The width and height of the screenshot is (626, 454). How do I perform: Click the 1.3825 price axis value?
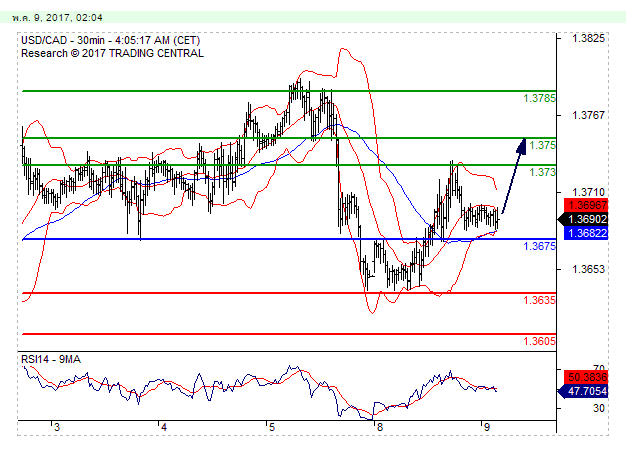[588, 38]
